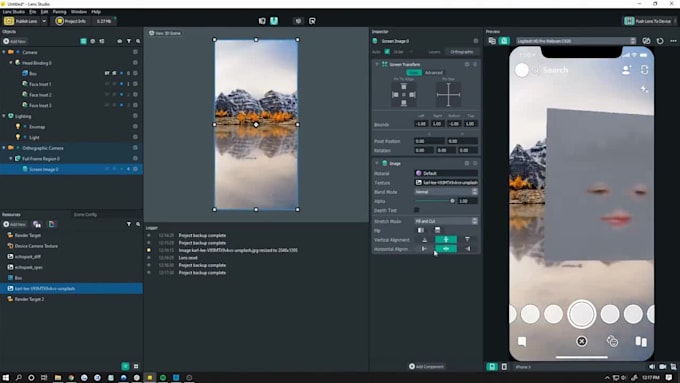The height and width of the screenshot is (383, 680).
Task: Open File Explorer from taskbar
Action: point(57,378)
